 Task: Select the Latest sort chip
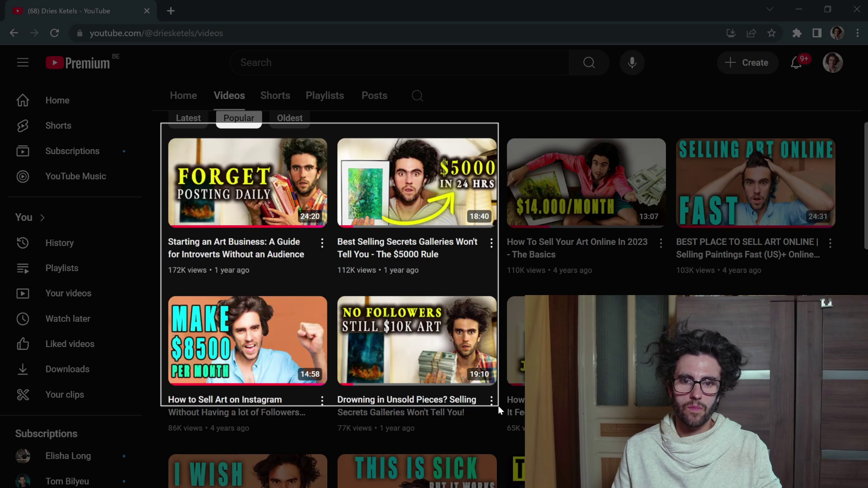point(188,118)
